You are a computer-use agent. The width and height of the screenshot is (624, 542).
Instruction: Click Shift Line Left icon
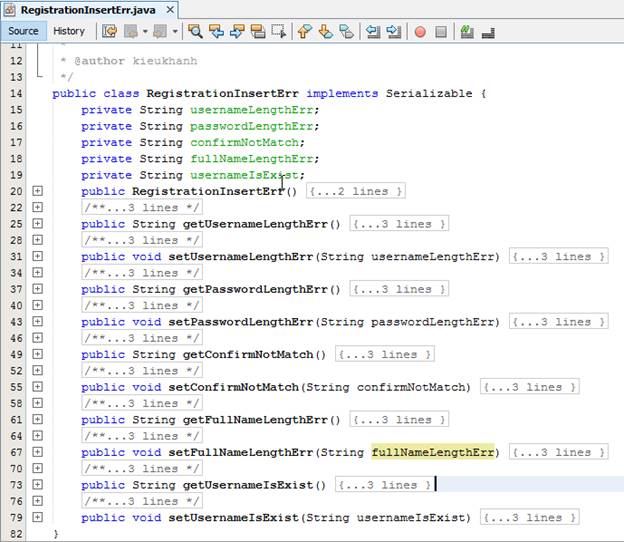[373, 31]
